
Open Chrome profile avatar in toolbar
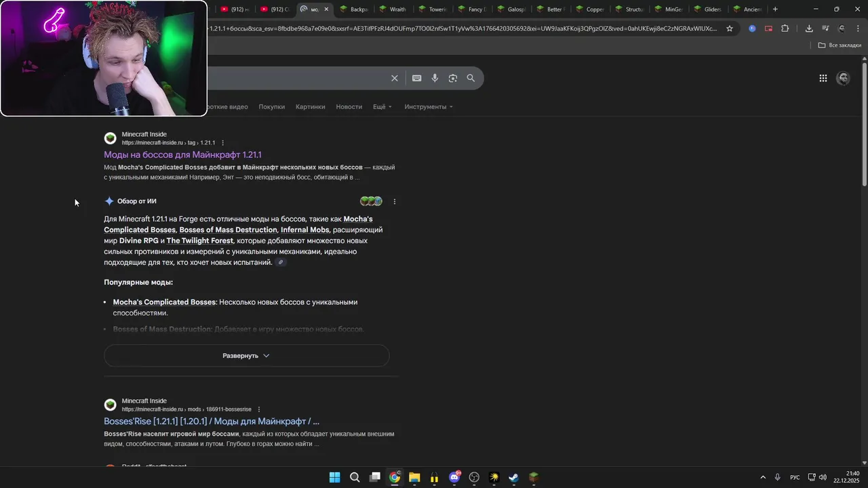point(842,28)
